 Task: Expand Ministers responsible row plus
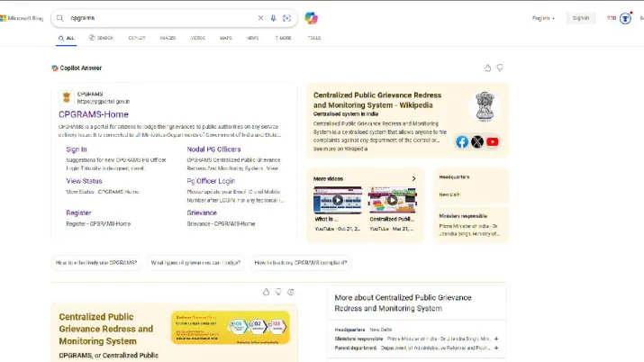click(496, 339)
